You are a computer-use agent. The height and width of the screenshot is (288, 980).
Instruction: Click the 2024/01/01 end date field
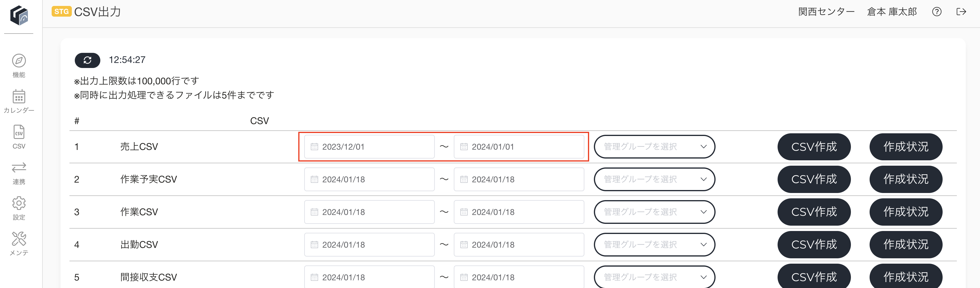[x=519, y=146]
